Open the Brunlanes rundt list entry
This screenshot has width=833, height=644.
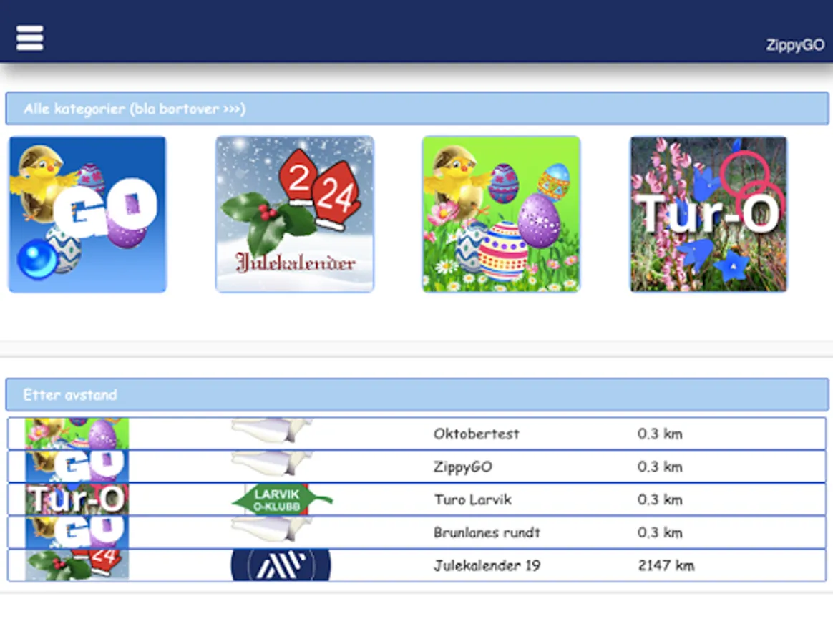tap(417, 532)
